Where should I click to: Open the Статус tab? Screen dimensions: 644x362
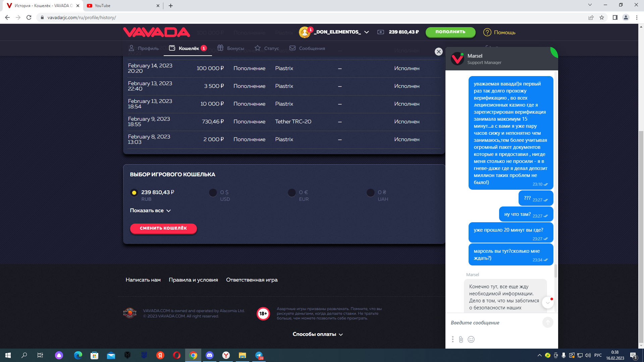[x=267, y=48]
